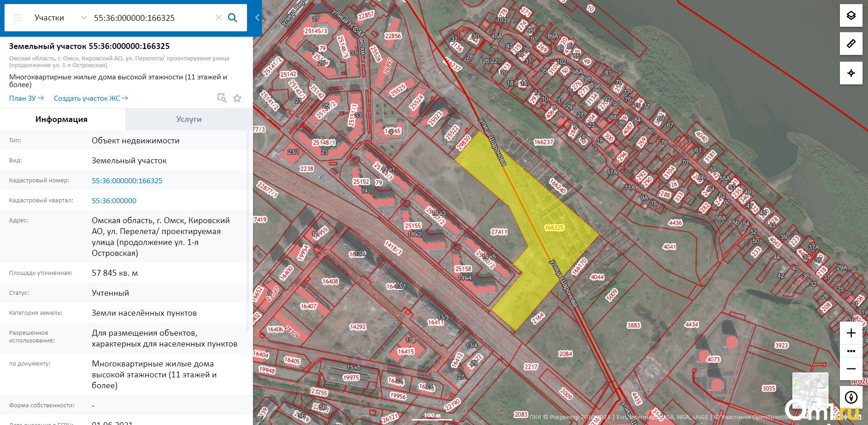Click parcel label 4436 on the map
The image size is (868, 425).
675,223
